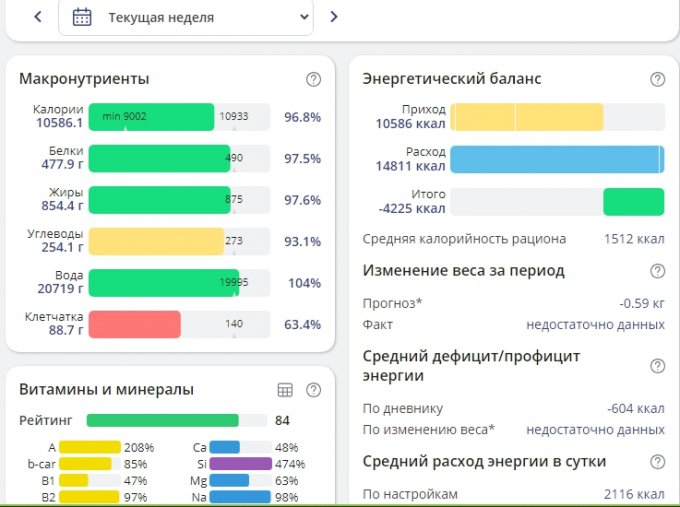Select the purple Si mineral bar
Image resolution: width=680 pixels, height=507 pixels.
(x=240, y=464)
